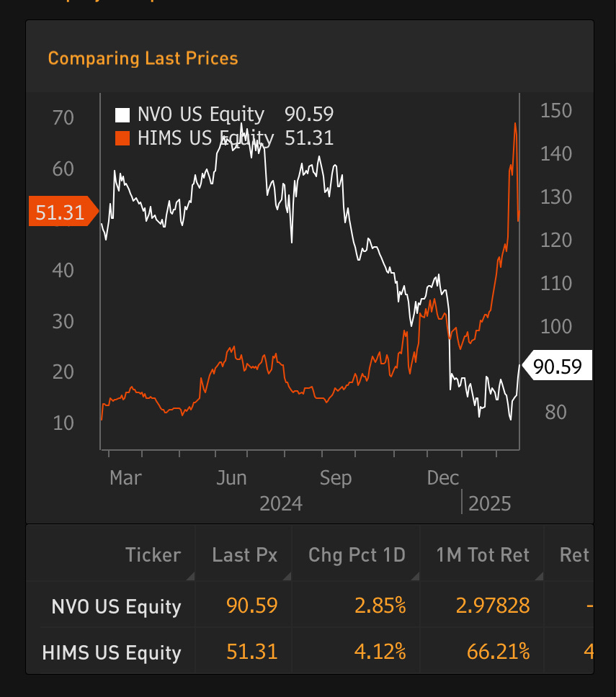Click the 66.21% total return cell
The height and width of the screenshot is (697, 616).
pos(498,652)
